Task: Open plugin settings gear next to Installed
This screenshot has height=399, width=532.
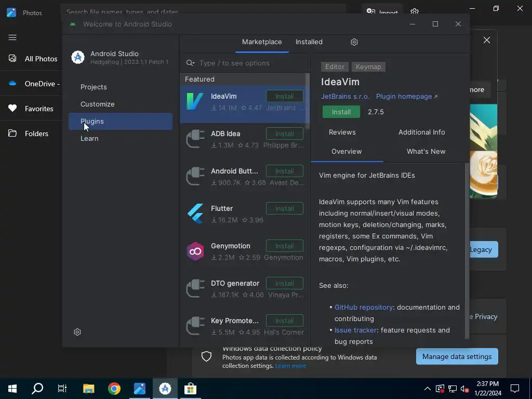Action: click(354, 42)
